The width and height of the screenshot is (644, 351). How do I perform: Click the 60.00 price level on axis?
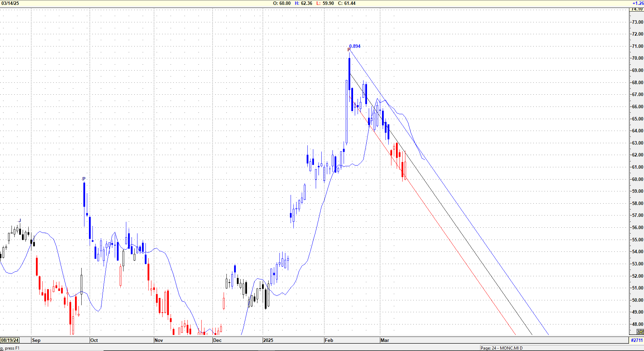coord(638,179)
